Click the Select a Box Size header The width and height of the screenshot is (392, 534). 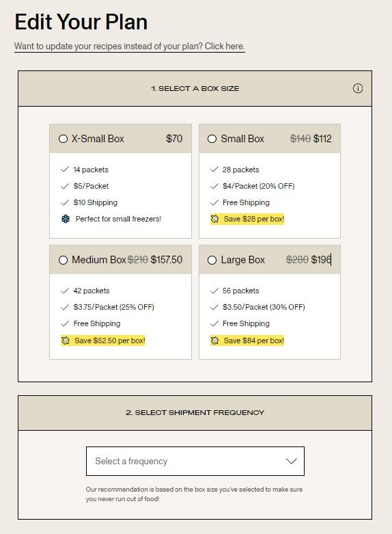pyautogui.click(x=195, y=89)
